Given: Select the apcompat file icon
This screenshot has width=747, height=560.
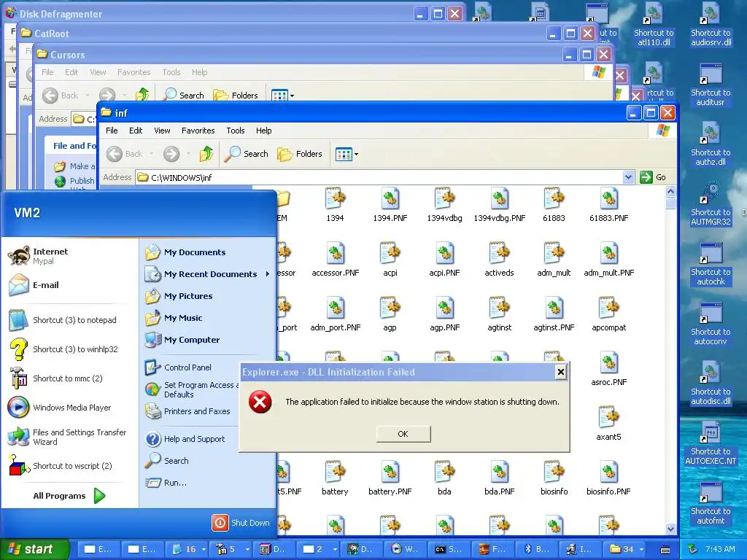Looking at the screenshot, I should coord(609,308).
